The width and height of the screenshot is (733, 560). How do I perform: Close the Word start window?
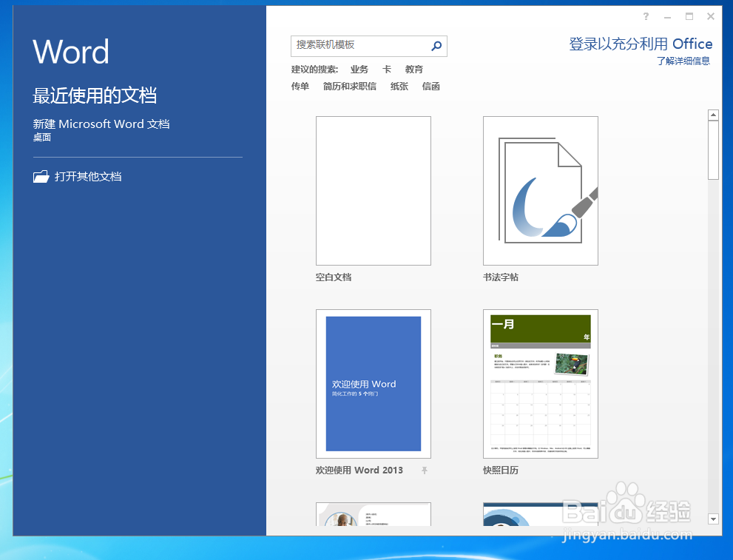point(711,16)
